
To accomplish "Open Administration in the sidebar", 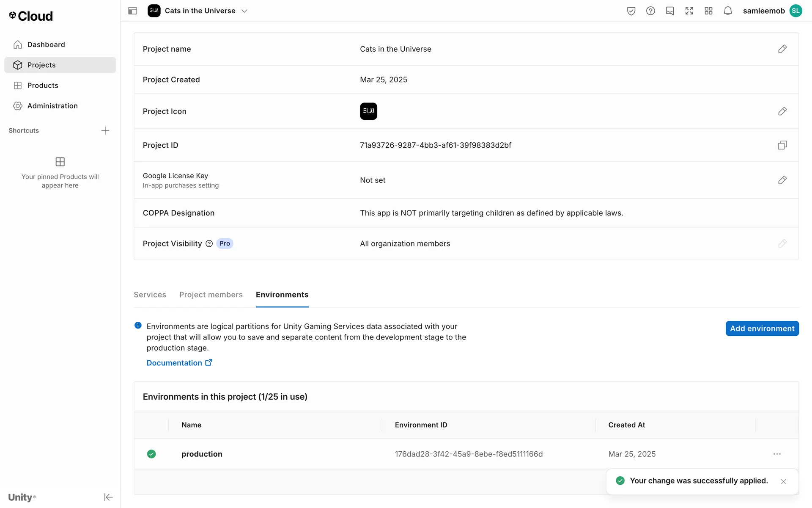I will 52,106.
